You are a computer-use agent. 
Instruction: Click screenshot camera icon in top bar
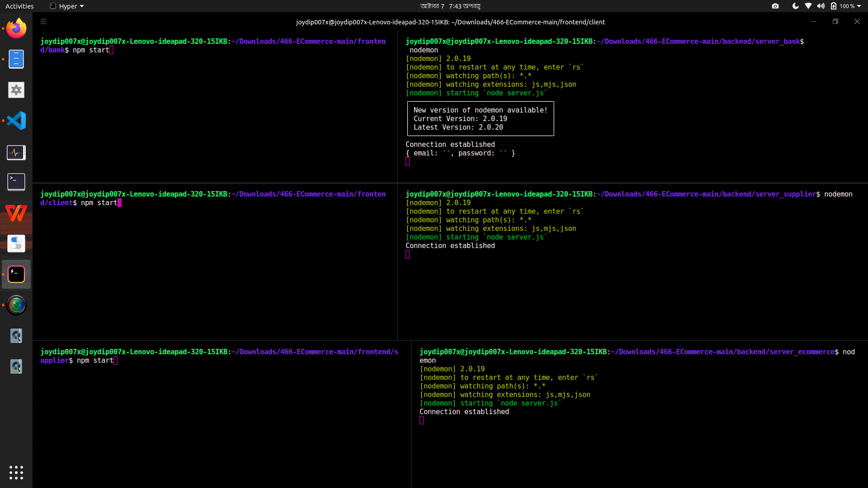tap(775, 6)
